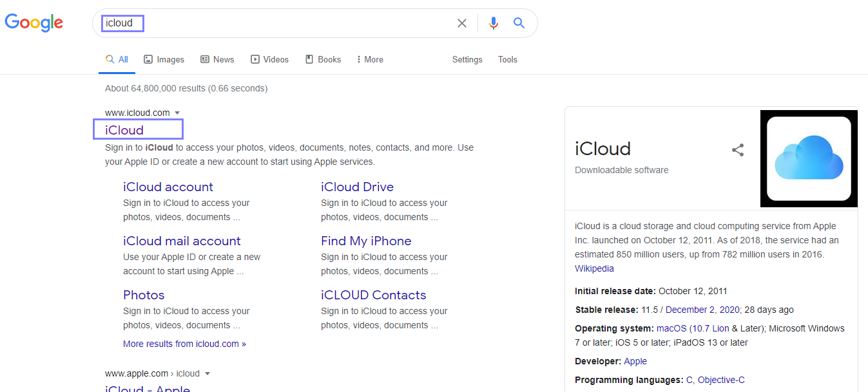Click the www.icloud.com URL text
This screenshot has width=868, height=392.
[x=137, y=113]
